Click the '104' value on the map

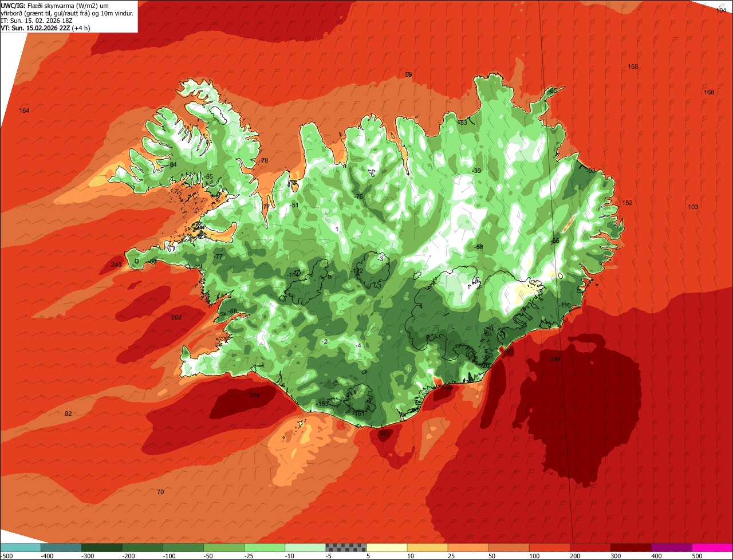pos(722,10)
